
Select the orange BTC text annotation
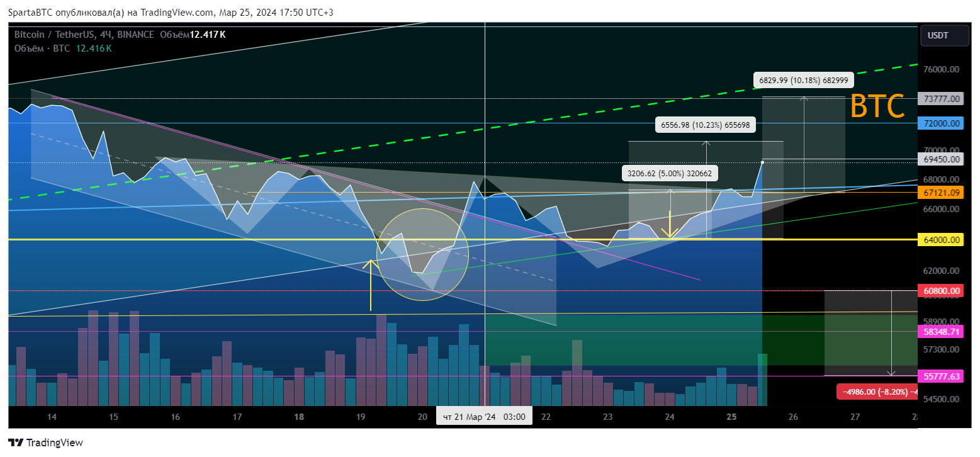coord(877,106)
